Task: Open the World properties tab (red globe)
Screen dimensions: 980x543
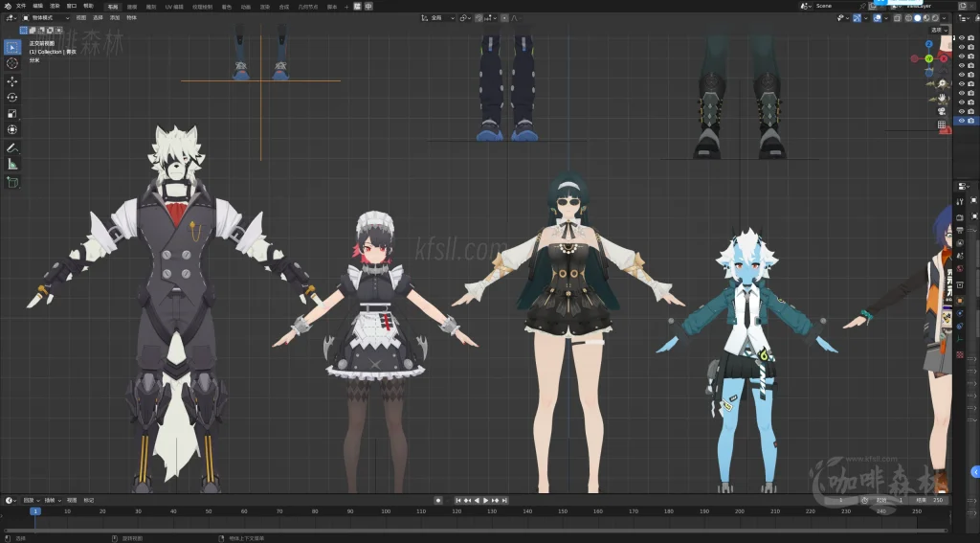Action: pyautogui.click(x=959, y=268)
